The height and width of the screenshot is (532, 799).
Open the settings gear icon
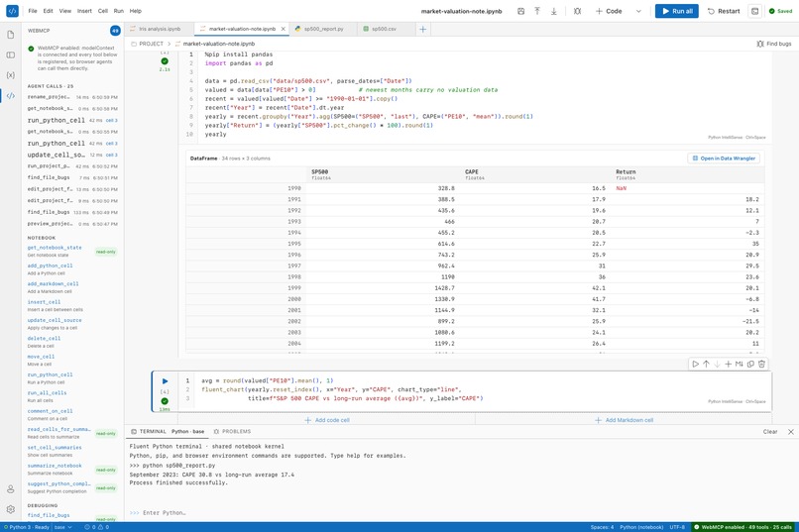point(11,509)
